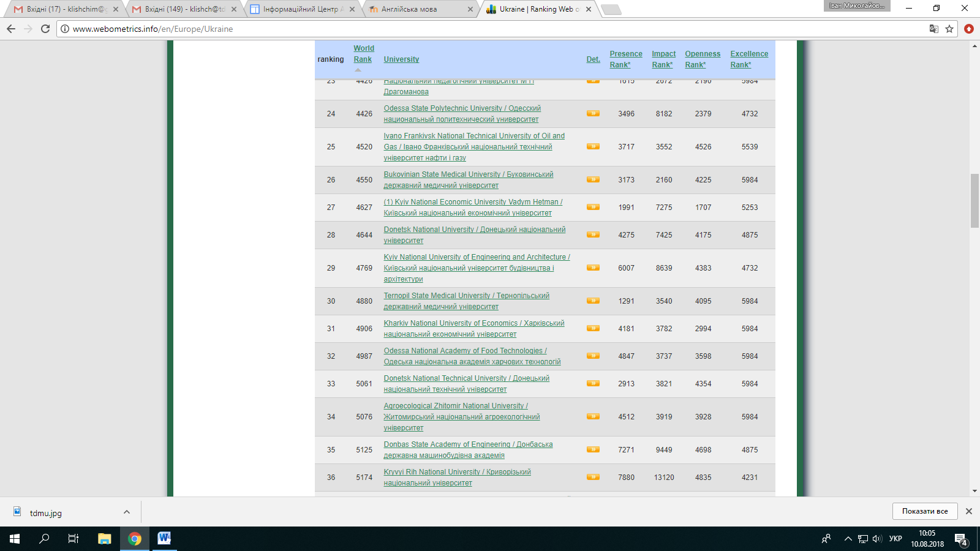The image size is (980, 551).
Task: Reload the page with refresh icon
Action: point(45,29)
